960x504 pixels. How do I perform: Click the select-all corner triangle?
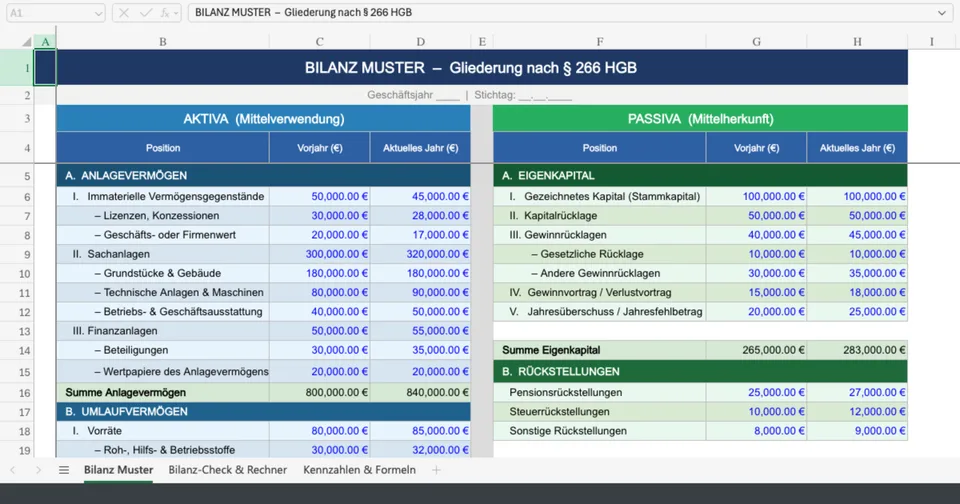click(x=27, y=42)
